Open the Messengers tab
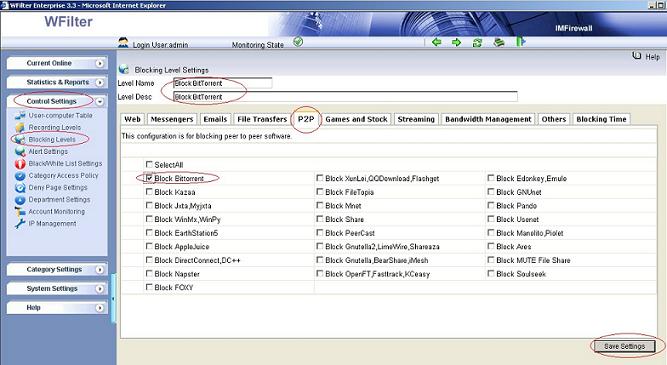This screenshot has height=365, width=667. click(172, 119)
